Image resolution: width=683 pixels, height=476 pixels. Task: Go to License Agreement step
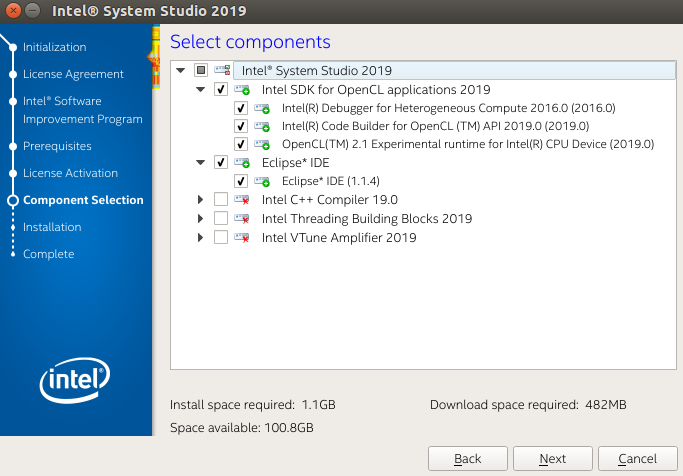[73, 74]
